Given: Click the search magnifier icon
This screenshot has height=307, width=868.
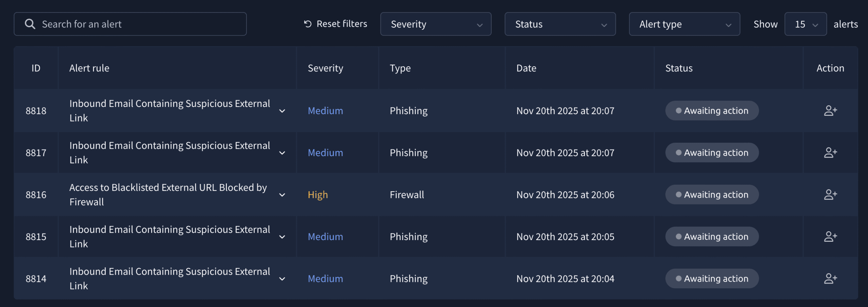Looking at the screenshot, I should tap(30, 24).
